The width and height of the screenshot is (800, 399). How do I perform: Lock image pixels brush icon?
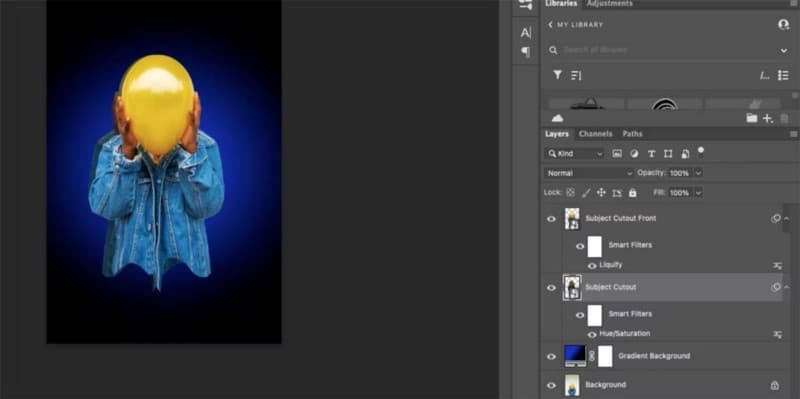[x=586, y=193]
